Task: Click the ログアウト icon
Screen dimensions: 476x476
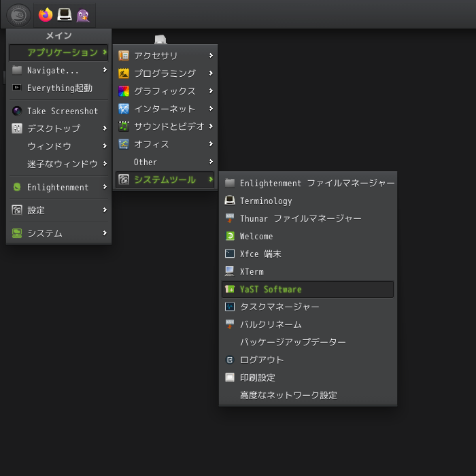Action: (230, 360)
